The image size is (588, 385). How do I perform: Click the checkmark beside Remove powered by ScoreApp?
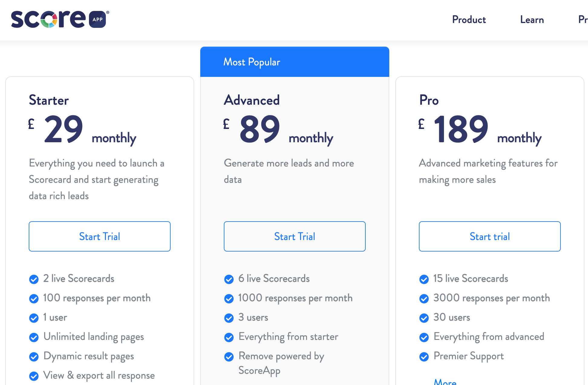click(x=229, y=357)
